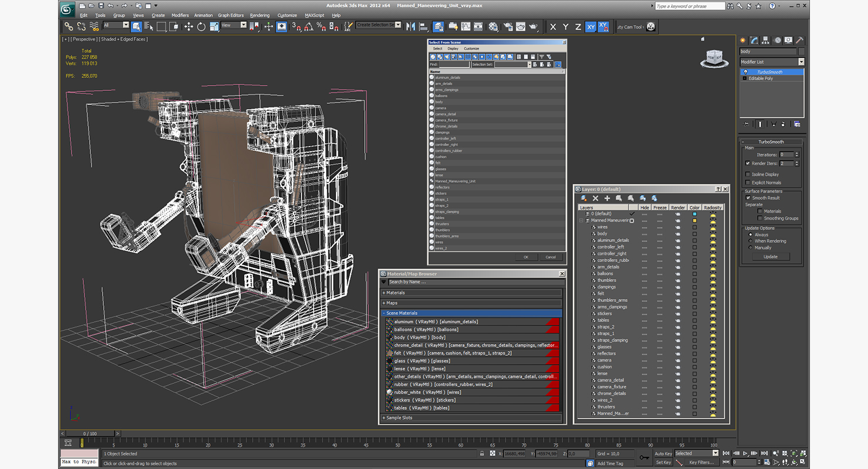Click the Undo arrow icon
The height and width of the screenshot is (469, 868).
[x=110, y=6]
